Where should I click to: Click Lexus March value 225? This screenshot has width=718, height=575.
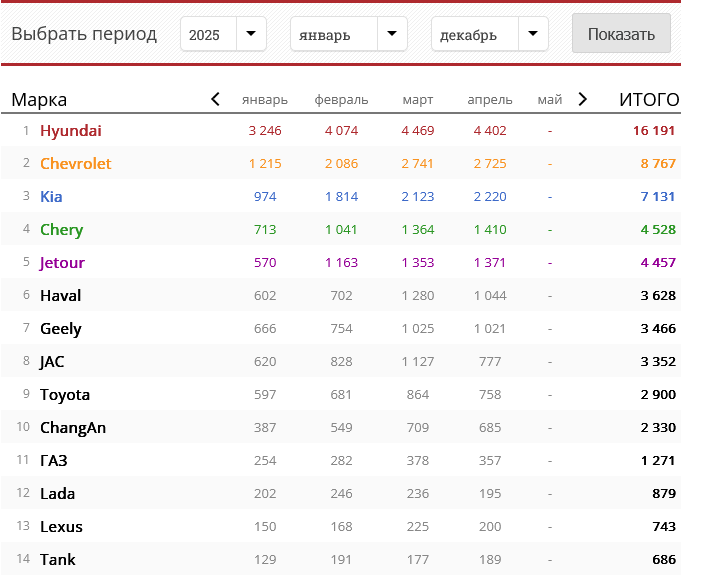pos(418,526)
